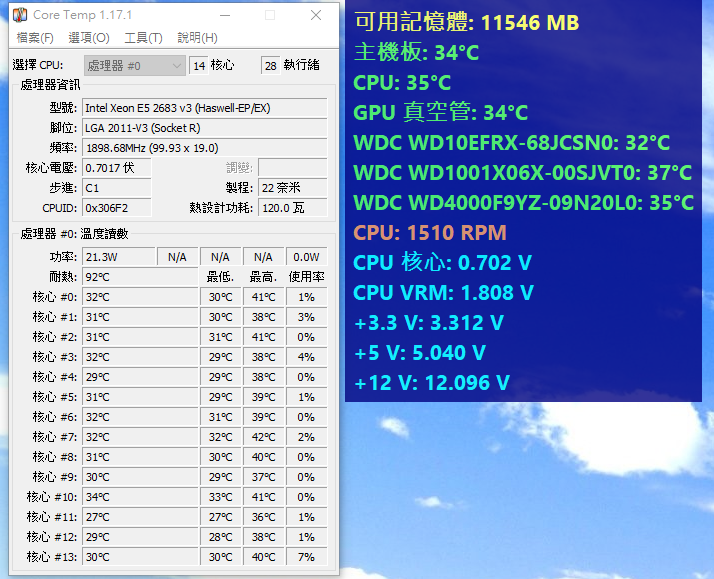Click the 14 cores count field
Image resolution: width=714 pixels, height=579 pixels.
click(199, 66)
